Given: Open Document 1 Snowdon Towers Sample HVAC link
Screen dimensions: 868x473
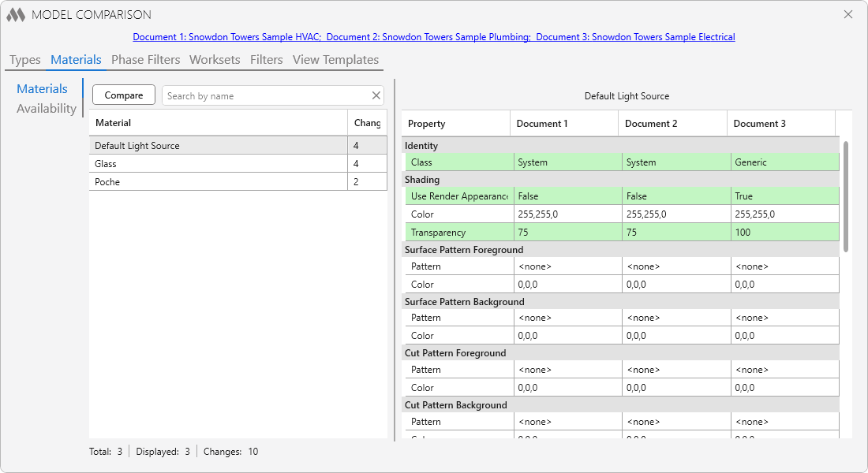Looking at the screenshot, I should click(x=227, y=37).
